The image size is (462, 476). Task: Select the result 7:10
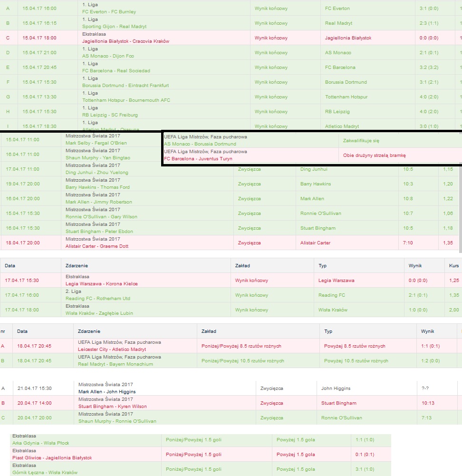click(x=408, y=243)
